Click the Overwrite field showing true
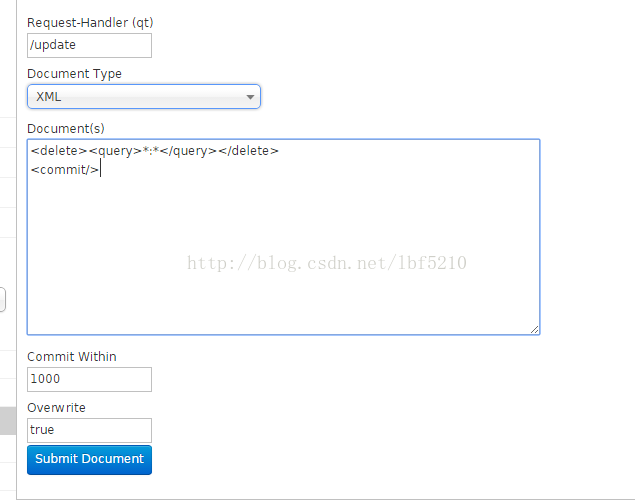 tap(89, 430)
